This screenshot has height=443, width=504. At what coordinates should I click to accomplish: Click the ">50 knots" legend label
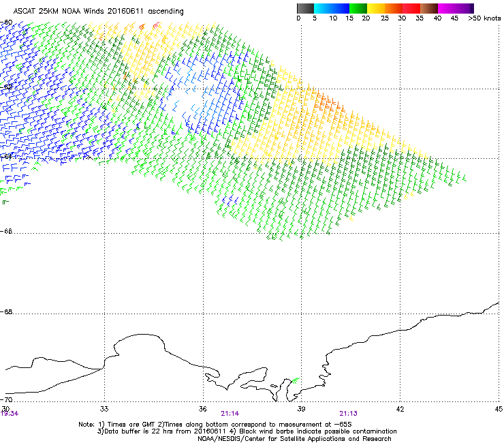click(x=484, y=18)
